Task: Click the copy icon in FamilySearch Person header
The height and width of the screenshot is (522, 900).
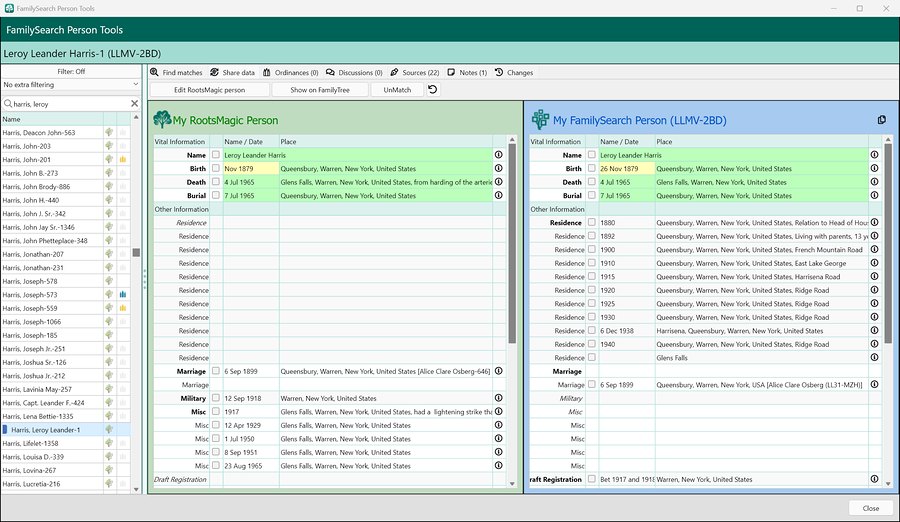Action: pyautogui.click(x=882, y=120)
